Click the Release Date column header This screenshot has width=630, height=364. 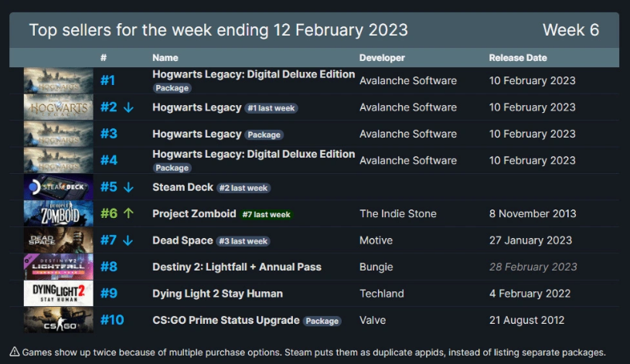pos(518,58)
